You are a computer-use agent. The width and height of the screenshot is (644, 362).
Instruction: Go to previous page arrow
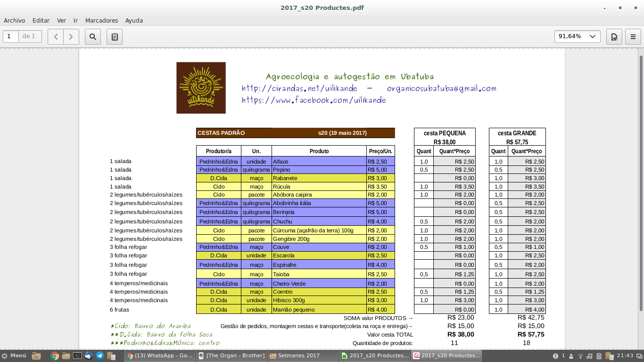pos(56,36)
